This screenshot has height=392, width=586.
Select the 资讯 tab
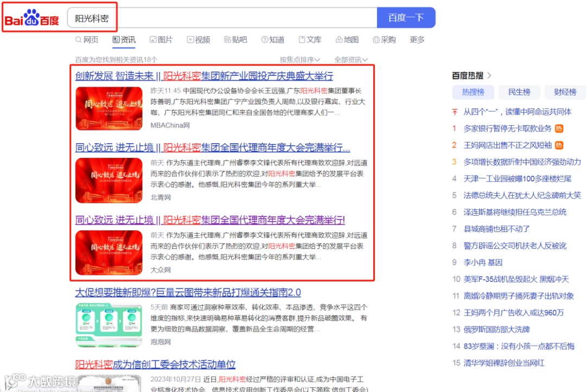[x=124, y=40]
